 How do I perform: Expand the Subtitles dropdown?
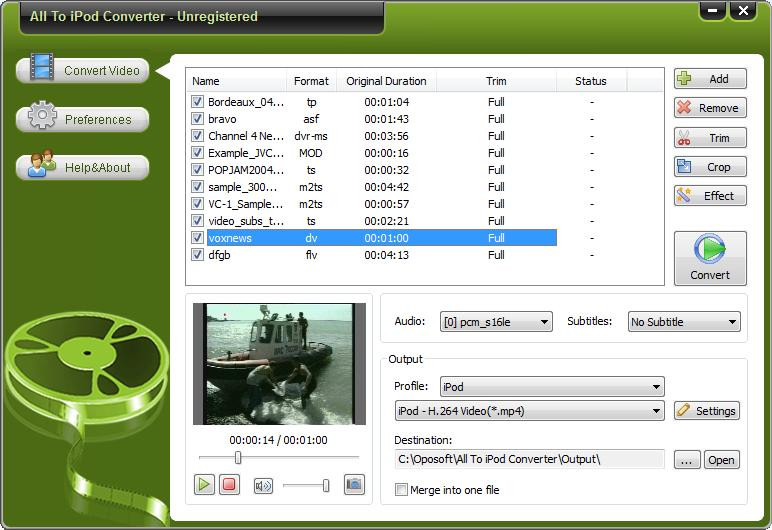(684, 322)
